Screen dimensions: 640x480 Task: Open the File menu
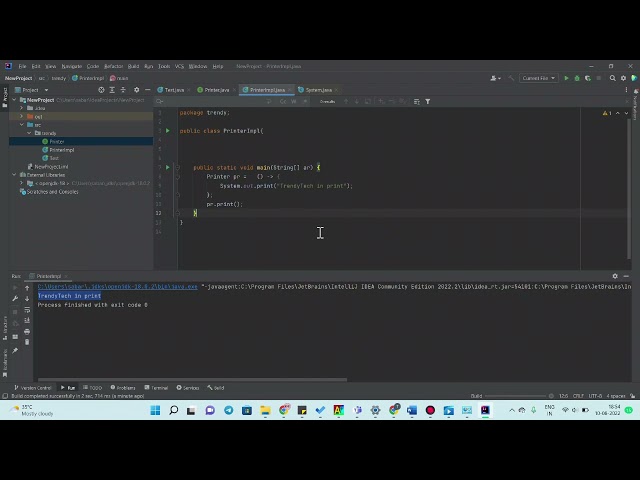(x=22, y=66)
